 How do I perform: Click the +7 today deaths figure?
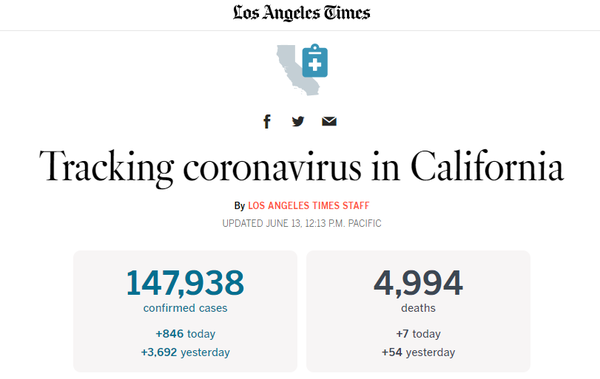(418, 333)
